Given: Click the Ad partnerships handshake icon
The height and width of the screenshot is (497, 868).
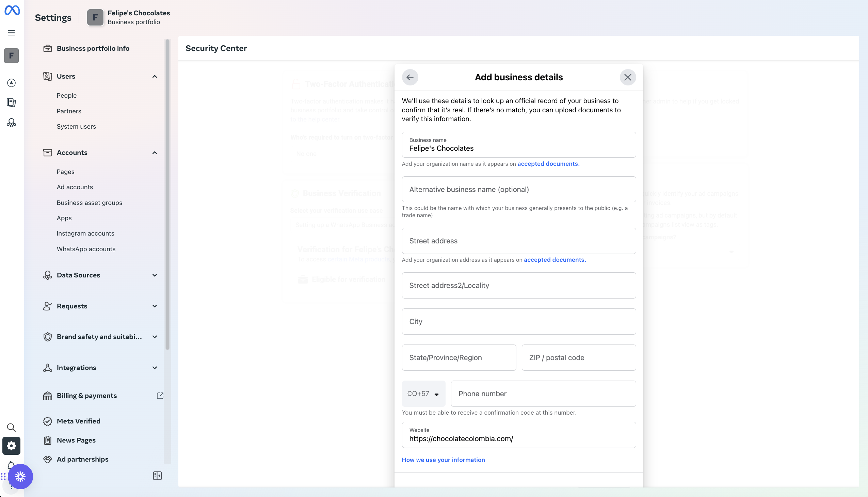Looking at the screenshot, I should [x=47, y=460].
